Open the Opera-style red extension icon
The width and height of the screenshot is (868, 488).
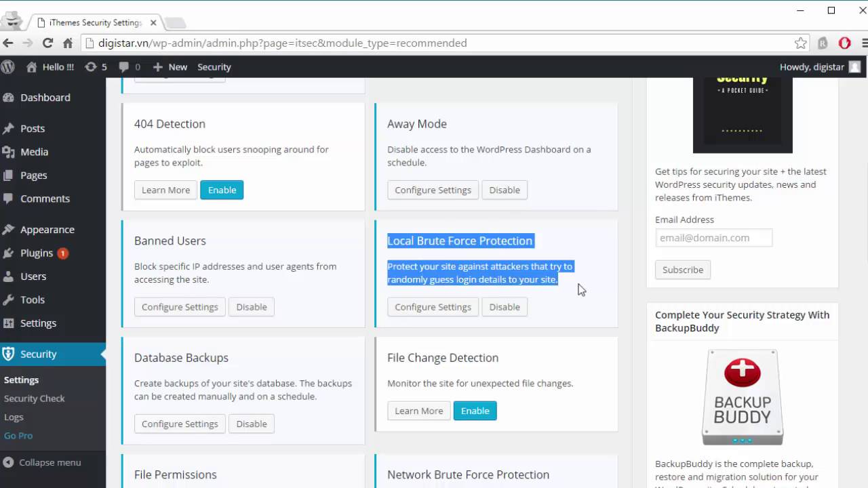tap(845, 43)
